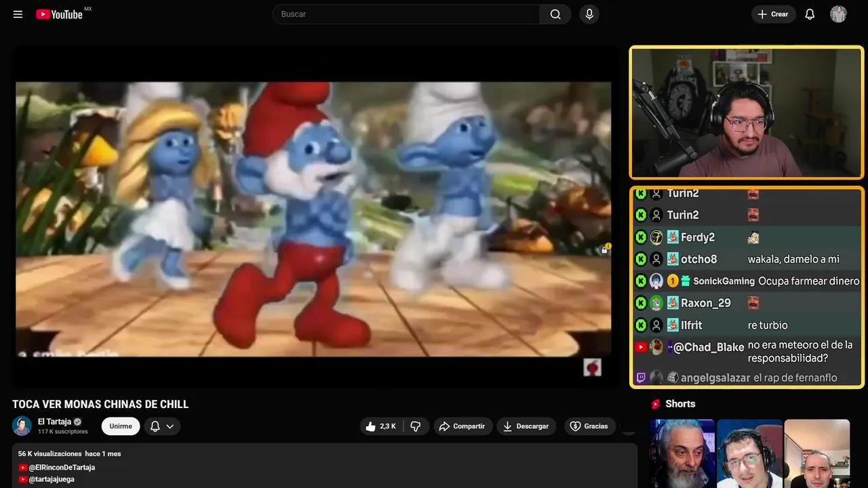Screen dimensions: 868x488
Task: Click the lock icon on the video
Action: pyautogui.click(x=604, y=250)
